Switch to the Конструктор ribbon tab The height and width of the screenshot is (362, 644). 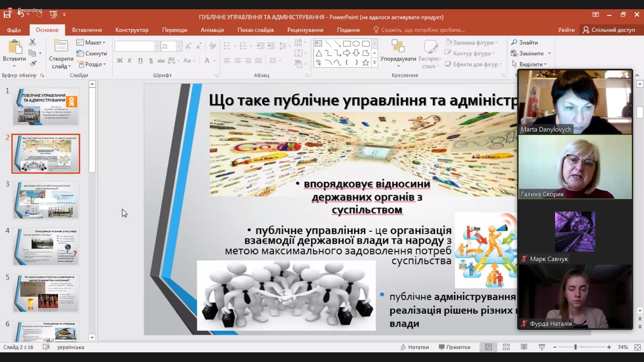(132, 30)
